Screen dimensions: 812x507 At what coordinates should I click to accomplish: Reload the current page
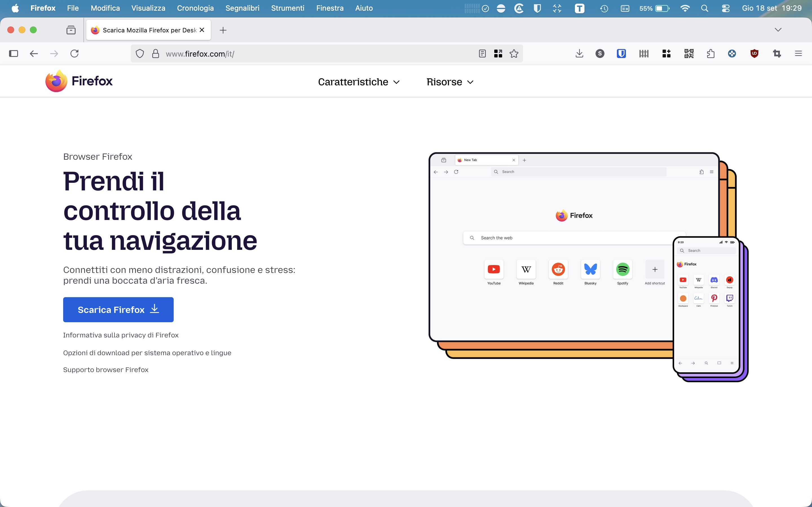coord(74,54)
